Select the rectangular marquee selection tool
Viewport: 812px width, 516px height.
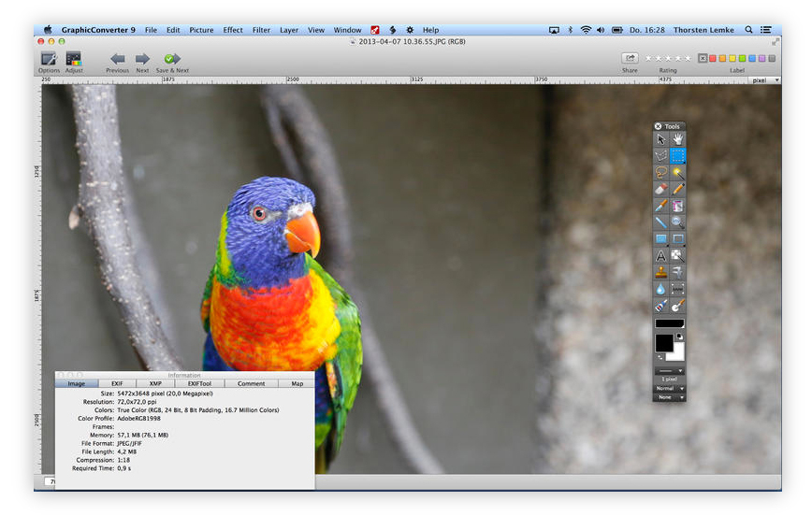pyautogui.click(x=677, y=156)
